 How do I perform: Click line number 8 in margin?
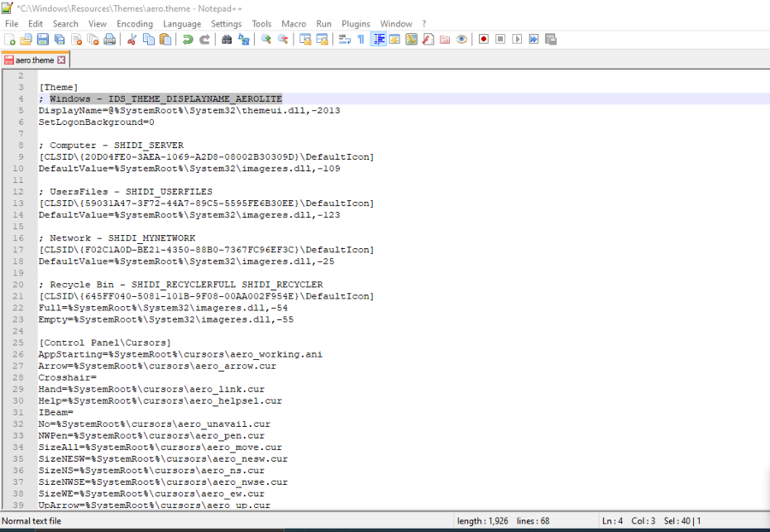pyautogui.click(x=21, y=145)
